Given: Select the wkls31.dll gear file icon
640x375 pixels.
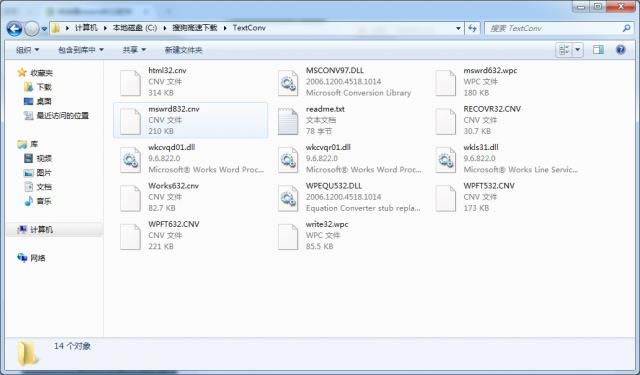Looking at the screenshot, I should [446, 160].
